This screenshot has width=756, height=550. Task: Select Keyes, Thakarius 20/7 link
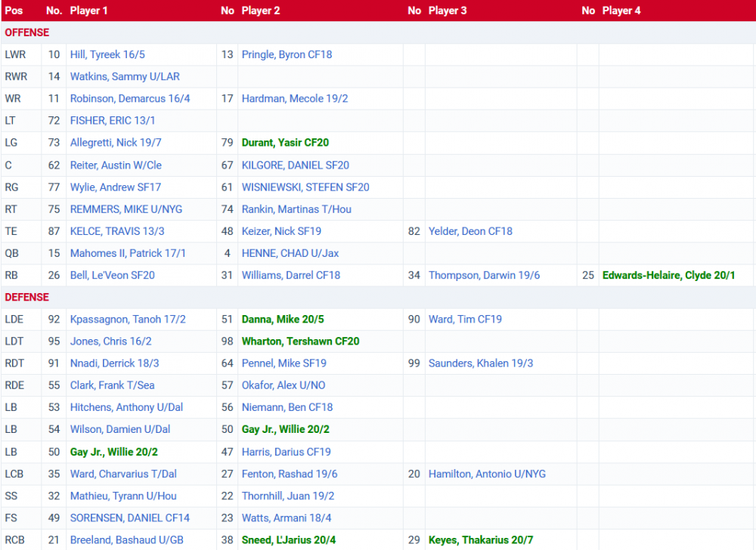point(481,540)
